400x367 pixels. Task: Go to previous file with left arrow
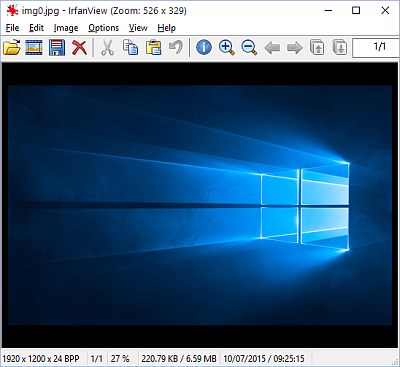pos(272,48)
